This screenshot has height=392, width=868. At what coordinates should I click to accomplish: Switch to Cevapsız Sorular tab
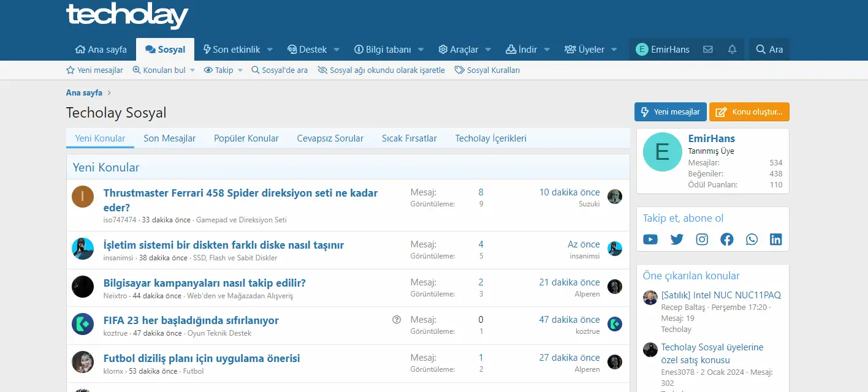pyautogui.click(x=330, y=138)
